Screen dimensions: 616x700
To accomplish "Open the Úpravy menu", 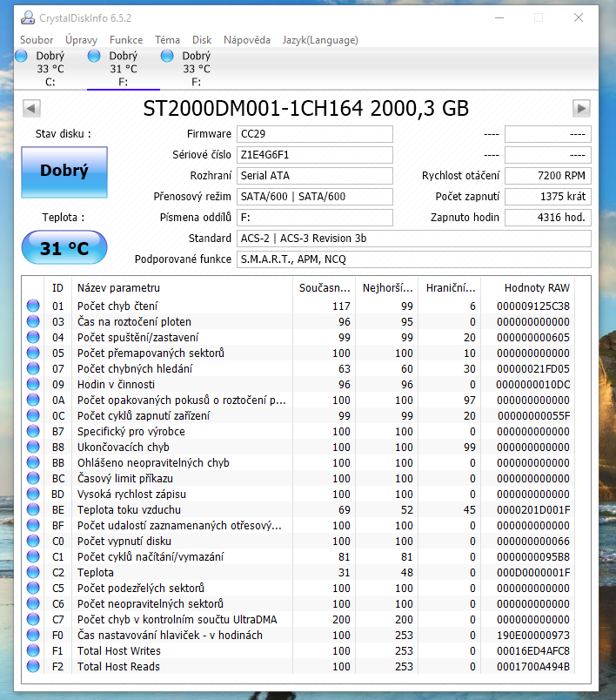I will [81, 40].
